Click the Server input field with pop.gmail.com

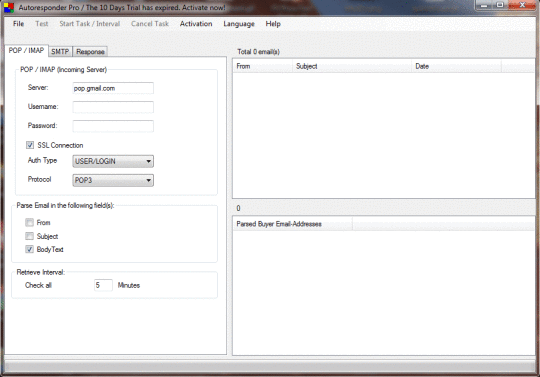tap(113, 88)
